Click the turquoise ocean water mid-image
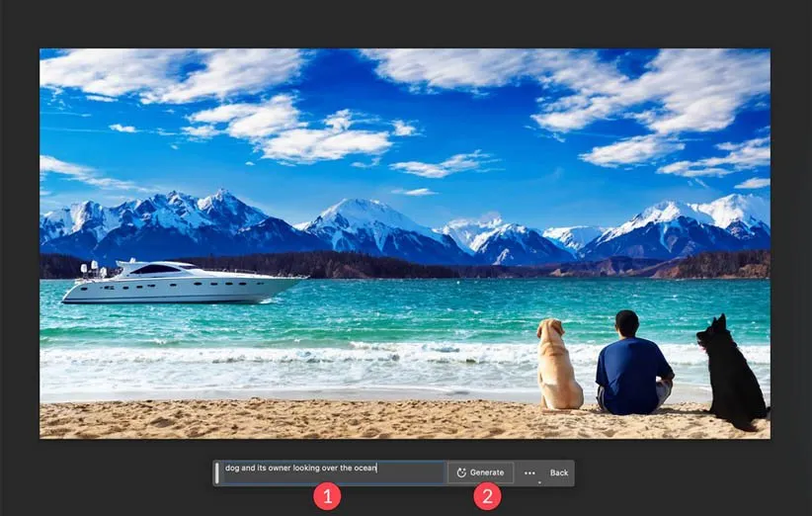This screenshot has width=812, height=516. [395, 306]
